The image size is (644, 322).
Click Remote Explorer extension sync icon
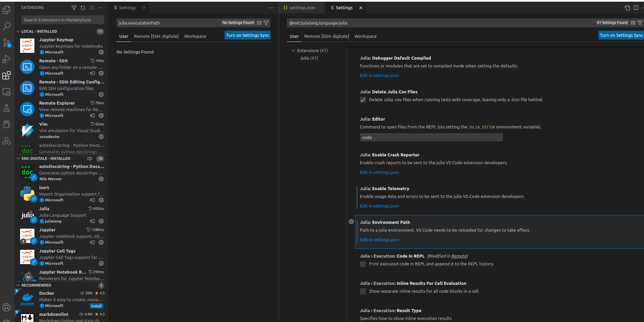pos(92,116)
